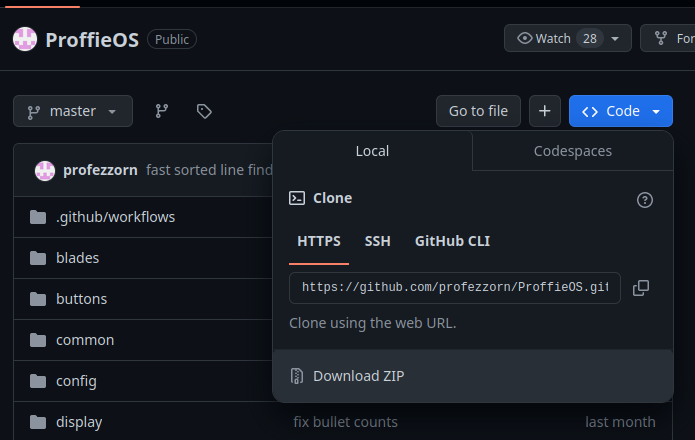Open the branches list icon
Screen dimensions: 695x440
(162, 111)
